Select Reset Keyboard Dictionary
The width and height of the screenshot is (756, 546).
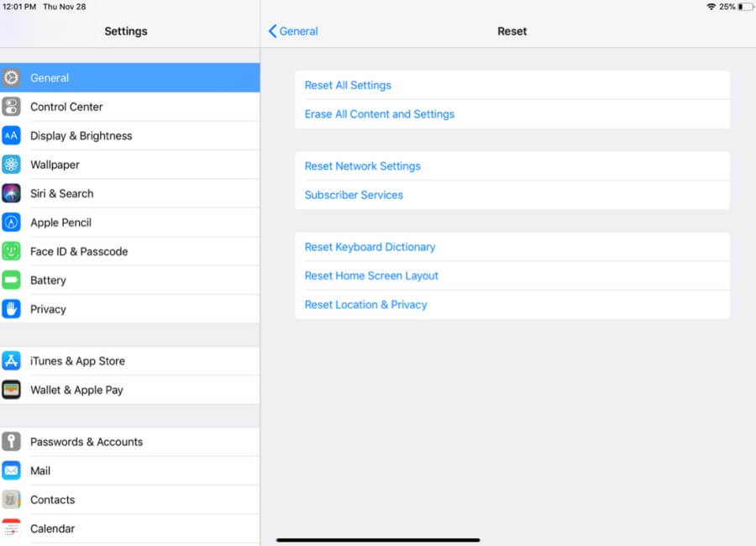tap(370, 246)
